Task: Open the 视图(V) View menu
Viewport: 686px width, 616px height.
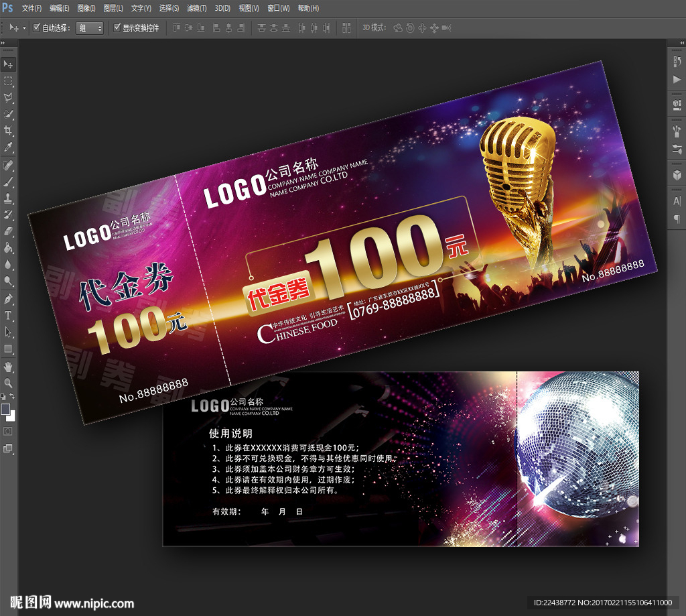Action: (x=249, y=8)
